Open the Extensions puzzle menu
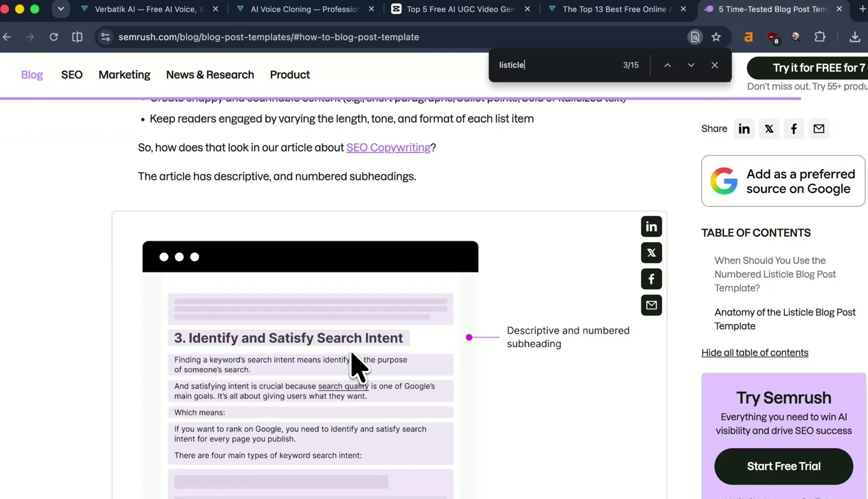Image resolution: width=868 pixels, height=499 pixels. (x=820, y=37)
